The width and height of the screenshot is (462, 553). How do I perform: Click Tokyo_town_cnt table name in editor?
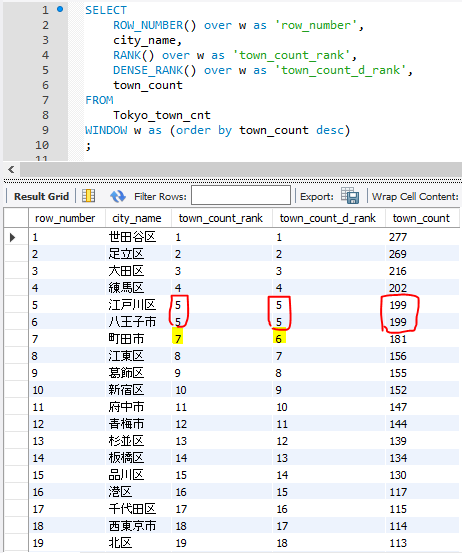coord(162,115)
